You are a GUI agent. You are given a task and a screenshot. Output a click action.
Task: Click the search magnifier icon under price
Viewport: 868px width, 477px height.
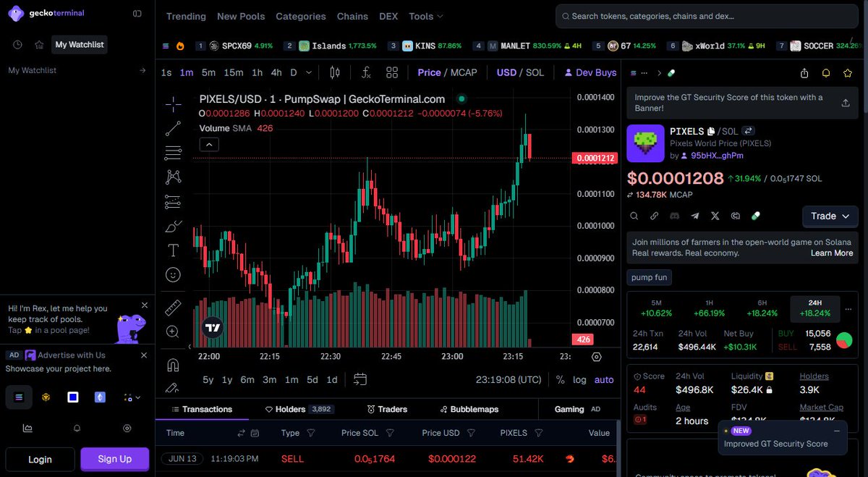pos(634,216)
